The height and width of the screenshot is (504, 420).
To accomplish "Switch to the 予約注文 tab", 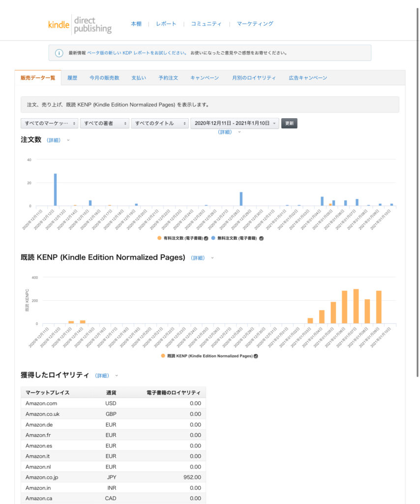I will (x=168, y=78).
